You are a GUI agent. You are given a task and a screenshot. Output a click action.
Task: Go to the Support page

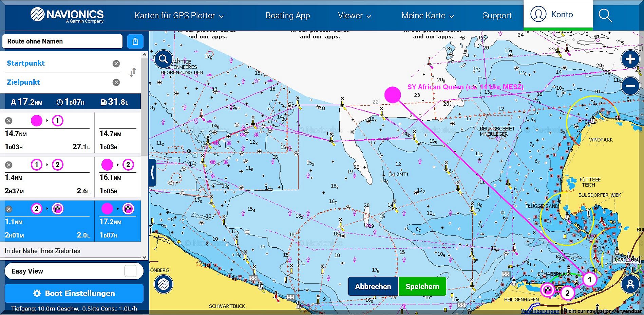point(497,16)
